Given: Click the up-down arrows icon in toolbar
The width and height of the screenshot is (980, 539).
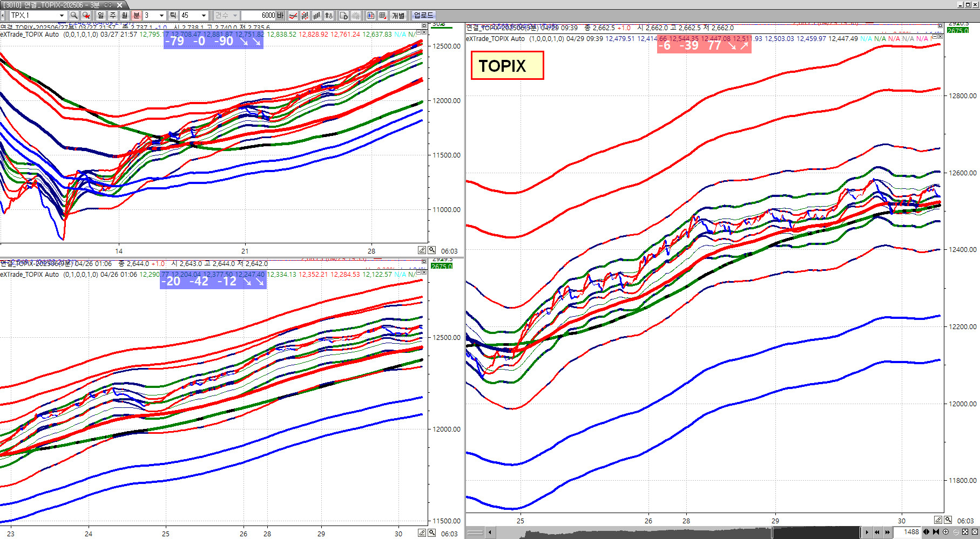Looking at the screenshot, I should coord(329,16).
